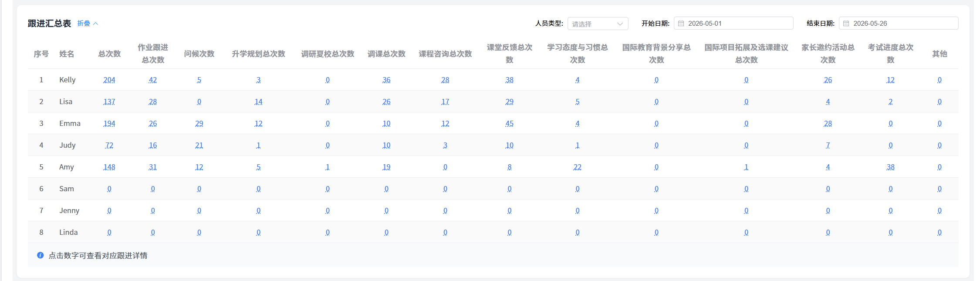This screenshot has width=980, height=281.
Task: View Lisa's 考试进度 count 2
Action: pyautogui.click(x=891, y=102)
